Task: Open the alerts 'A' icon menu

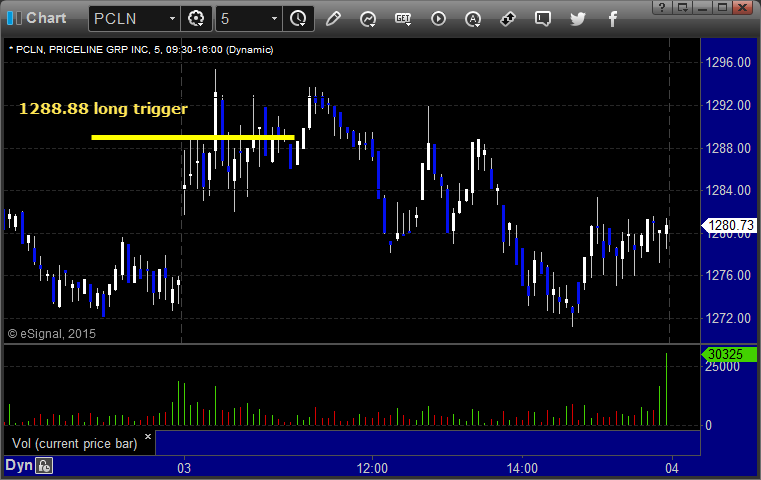Action: (x=473, y=19)
